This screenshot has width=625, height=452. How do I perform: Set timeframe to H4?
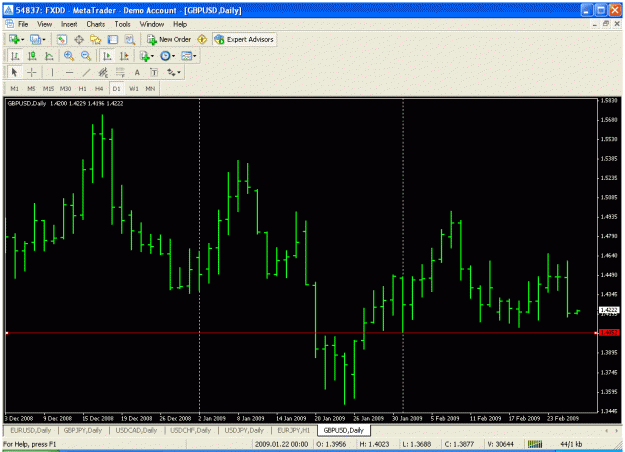(x=99, y=88)
